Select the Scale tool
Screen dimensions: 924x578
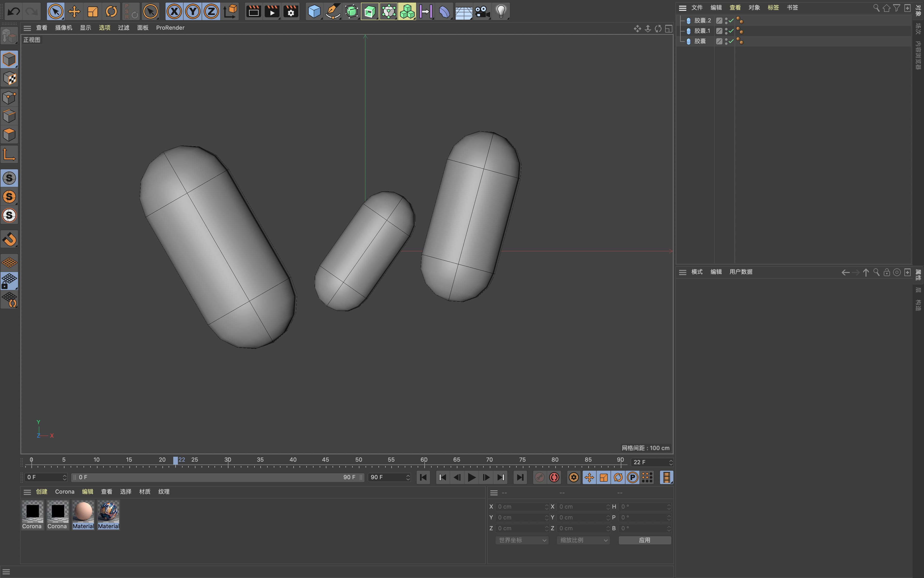(93, 11)
